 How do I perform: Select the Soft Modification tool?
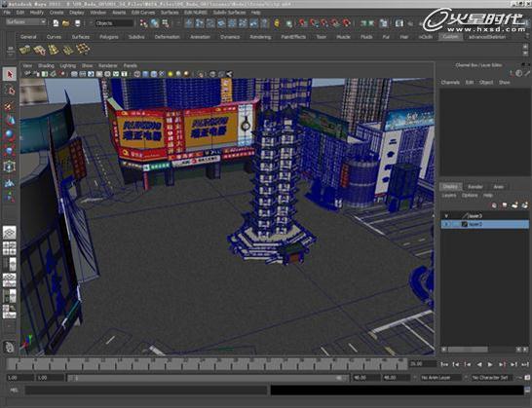coord(10,182)
